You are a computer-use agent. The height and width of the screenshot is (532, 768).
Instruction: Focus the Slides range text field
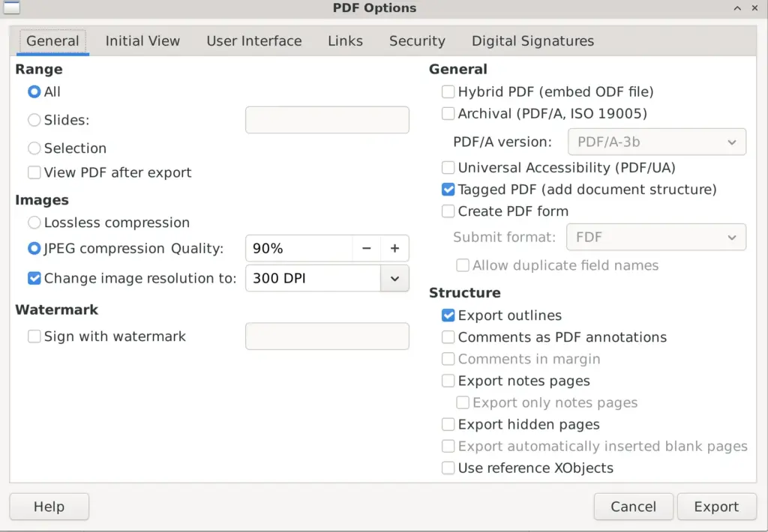[327, 120]
